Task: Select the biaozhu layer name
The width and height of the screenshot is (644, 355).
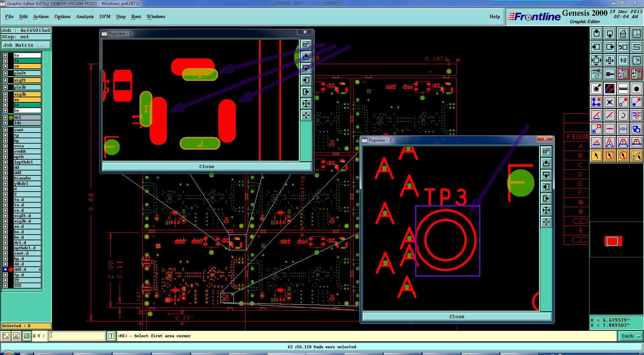Action: (28, 178)
